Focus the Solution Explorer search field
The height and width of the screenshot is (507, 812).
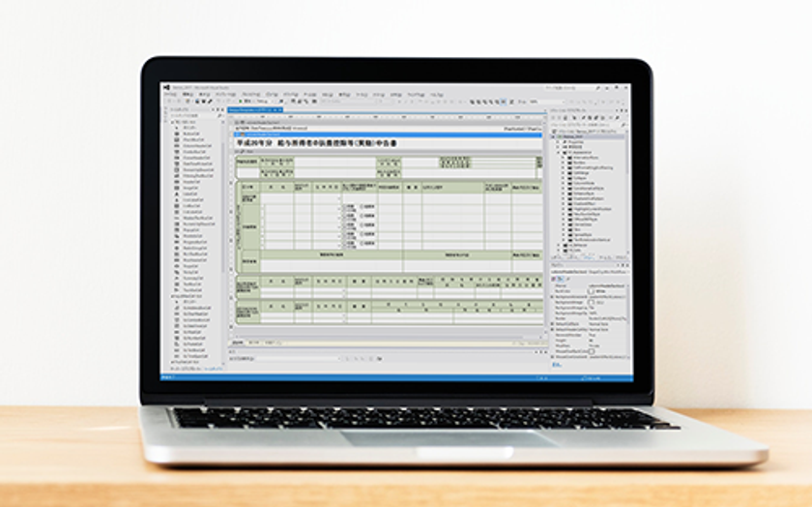click(588, 125)
